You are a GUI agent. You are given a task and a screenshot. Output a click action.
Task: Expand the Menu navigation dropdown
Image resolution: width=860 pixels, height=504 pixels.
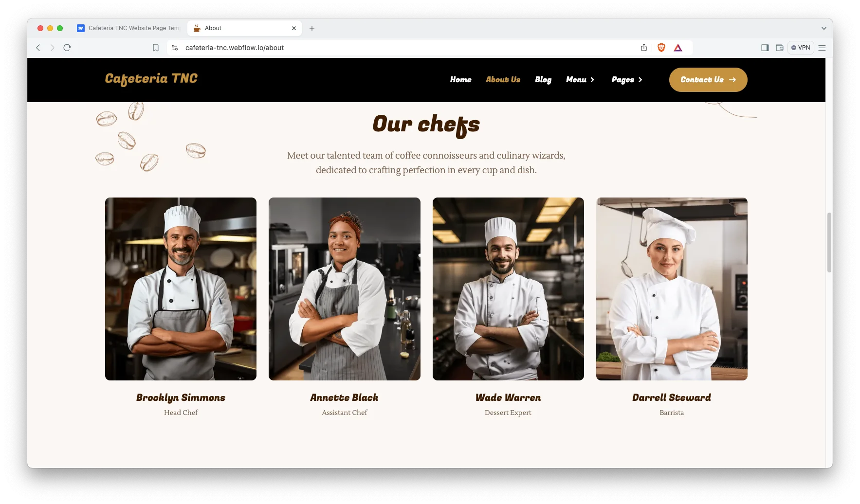coord(580,80)
